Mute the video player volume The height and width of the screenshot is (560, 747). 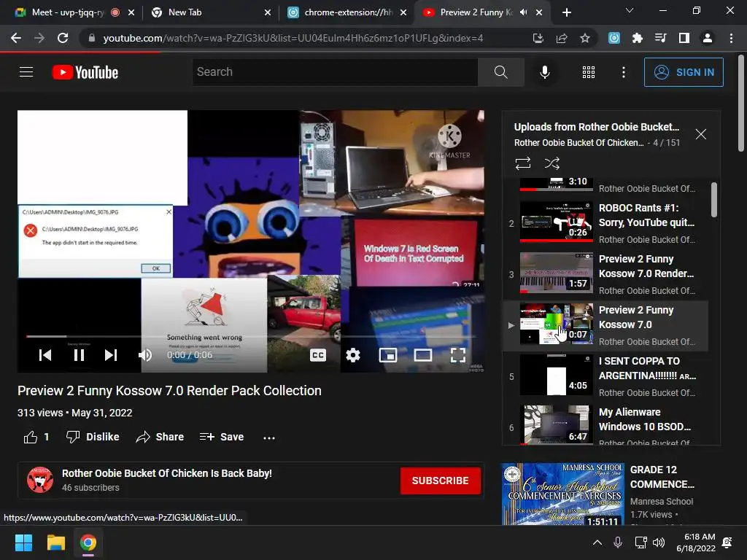(x=145, y=355)
